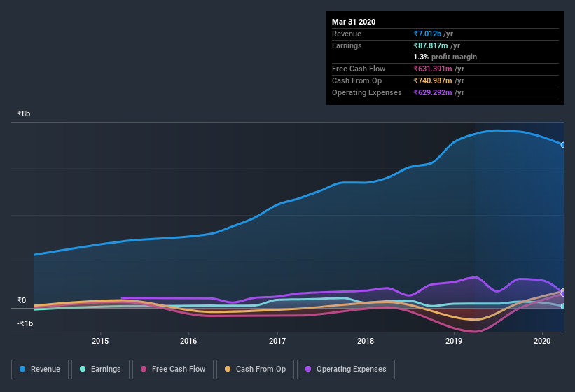This screenshot has height=392, width=575.
Task: Click the Cash From Op label in tooltip
Action: [x=356, y=80]
